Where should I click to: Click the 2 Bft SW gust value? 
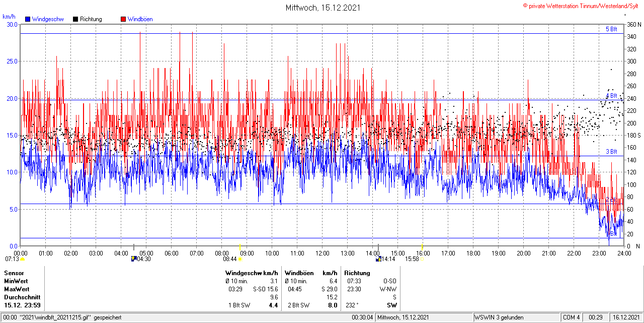pyautogui.click(x=298, y=305)
